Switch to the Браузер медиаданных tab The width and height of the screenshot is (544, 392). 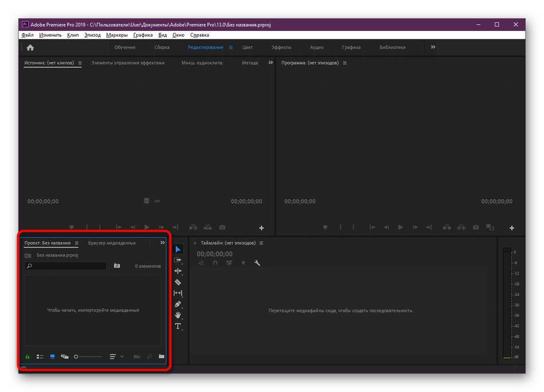(112, 243)
